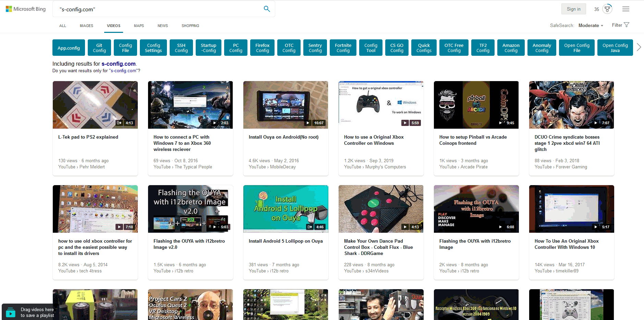This screenshot has width=644, height=320.
Task: Switch to the MAPS tab
Action: click(x=139, y=26)
